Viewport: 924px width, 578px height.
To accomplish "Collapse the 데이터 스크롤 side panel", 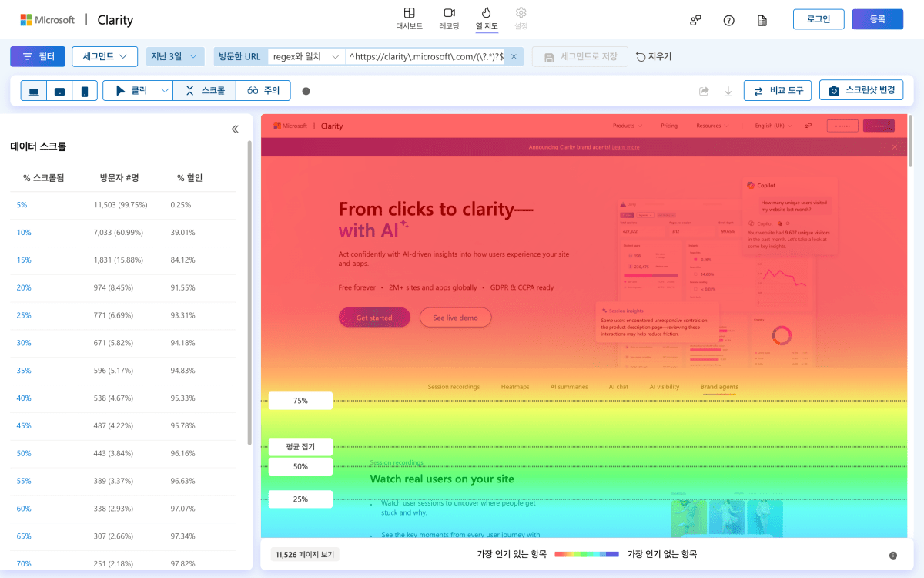I will tap(235, 129).
